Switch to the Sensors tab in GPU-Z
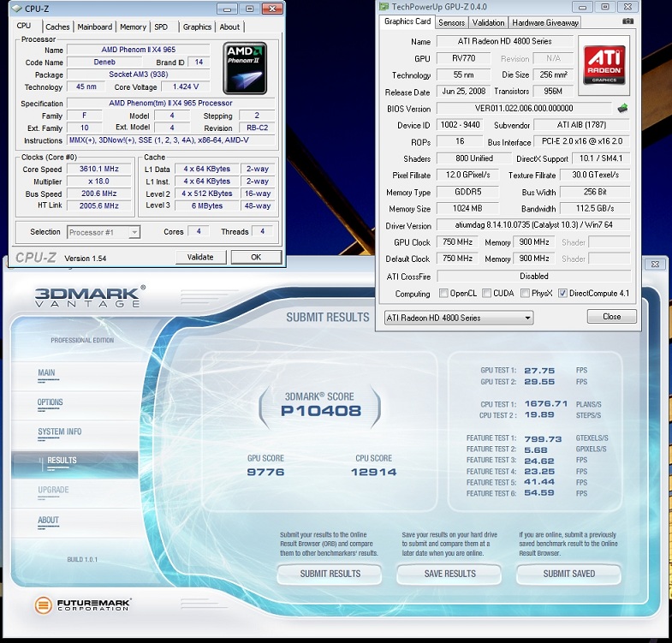 452,23
